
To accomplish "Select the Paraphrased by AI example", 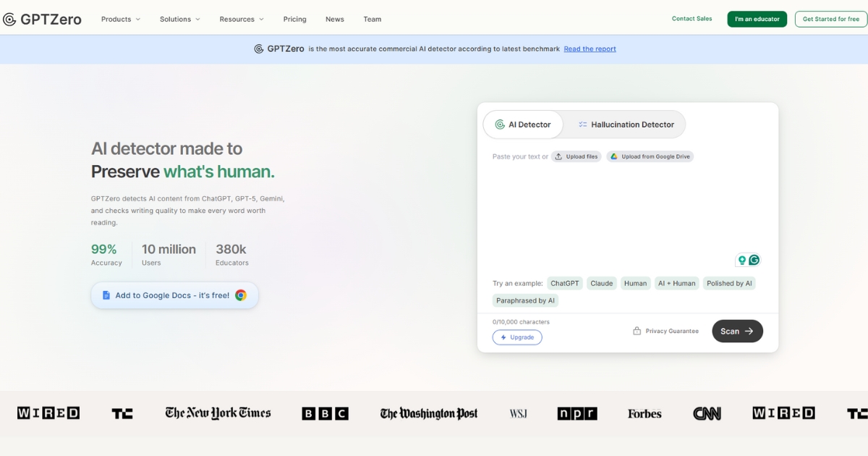I will [x=525, y=300].
